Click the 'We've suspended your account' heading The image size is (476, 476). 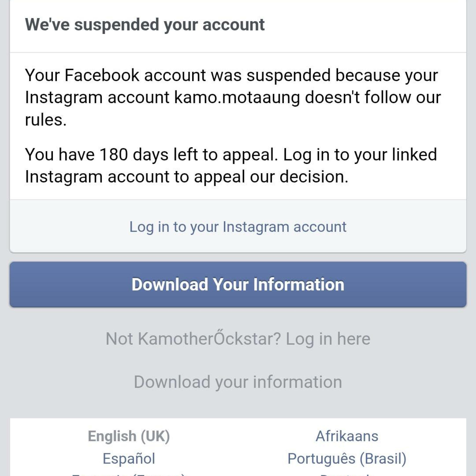click(x=145, y=25)
